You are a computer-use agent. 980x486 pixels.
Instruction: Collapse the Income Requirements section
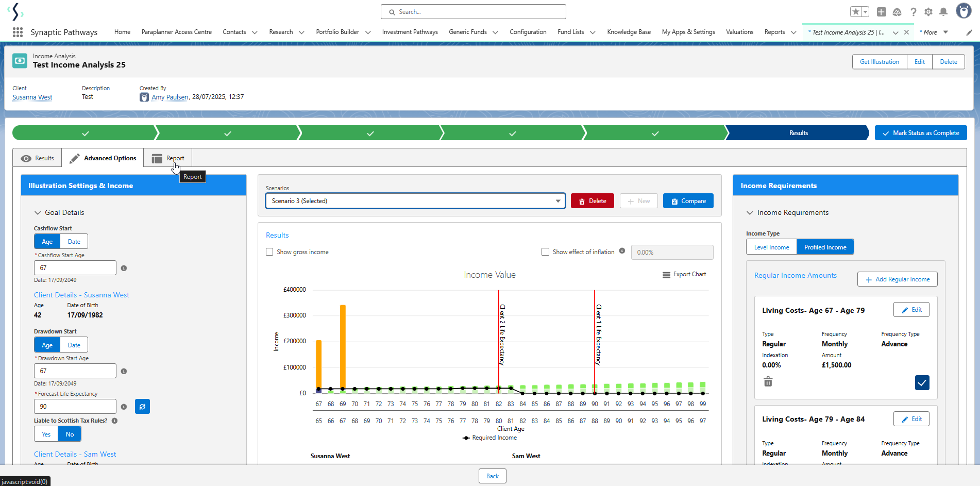[x=750, y=213]
